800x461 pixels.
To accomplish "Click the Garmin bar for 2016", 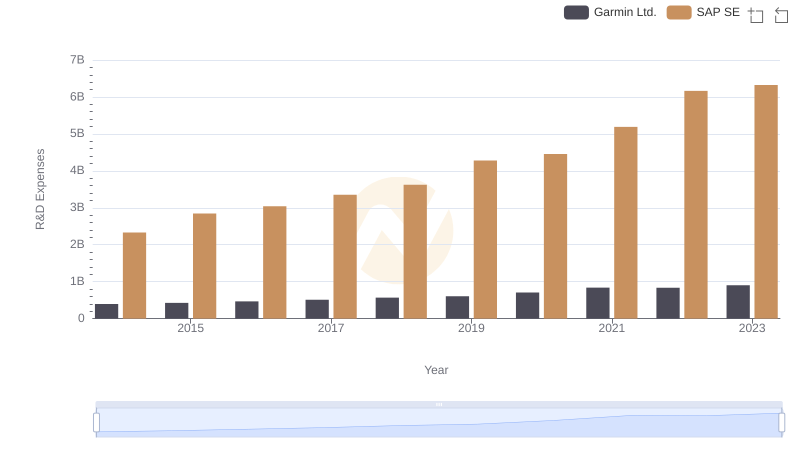I will (x=246, y=310).
